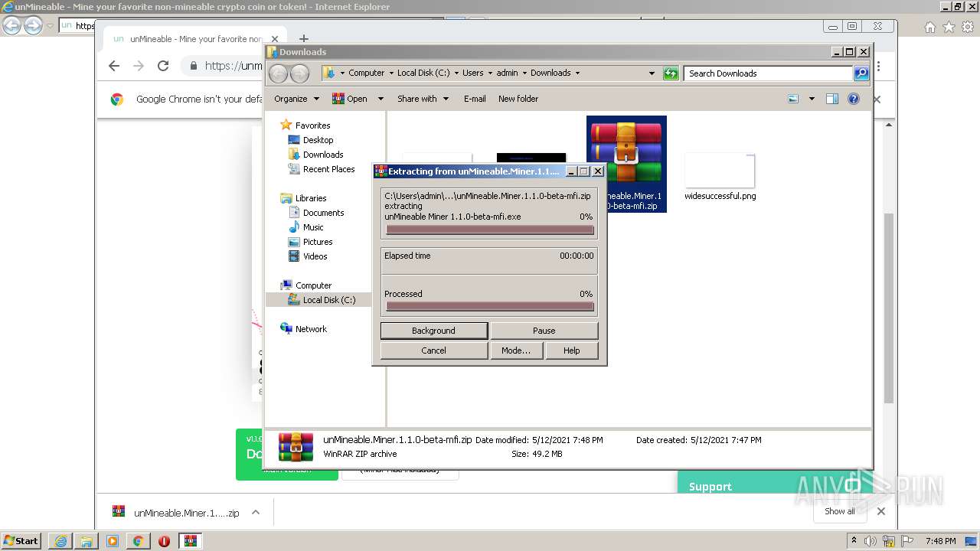Click Chrome's reload page icon
This screenshot has height=551, width=980.
pyautogui.click(x=163, y=66)
